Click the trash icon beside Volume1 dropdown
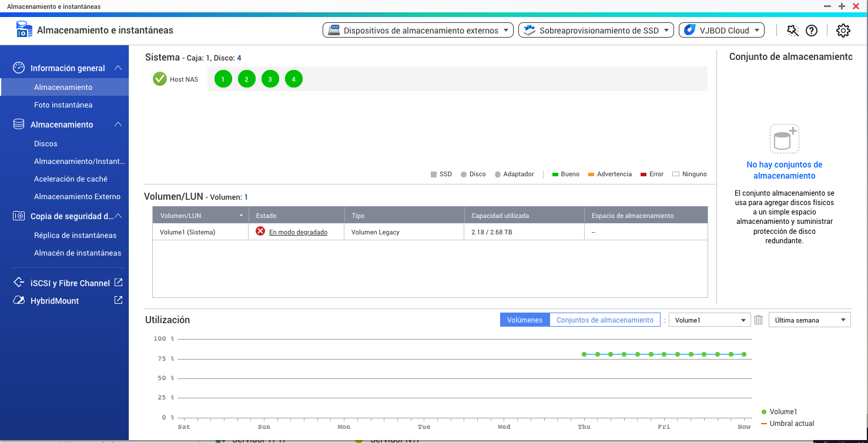868x443 pixels. coord(759,320)
